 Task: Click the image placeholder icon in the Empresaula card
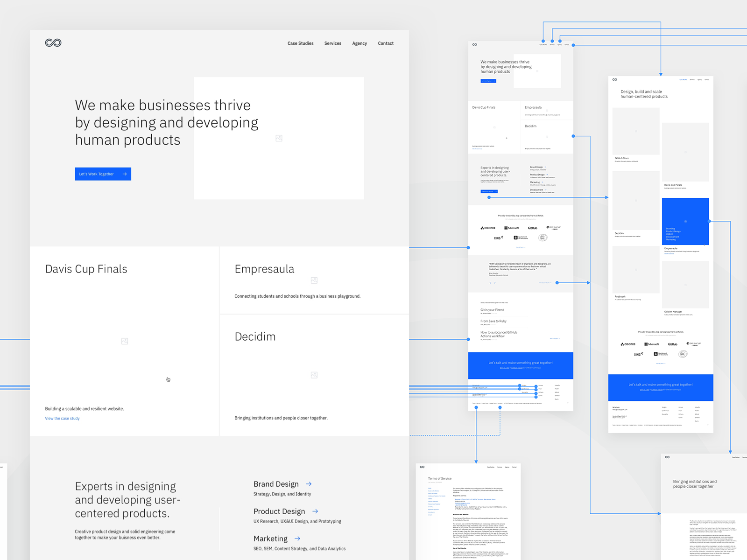coord(314,280)
